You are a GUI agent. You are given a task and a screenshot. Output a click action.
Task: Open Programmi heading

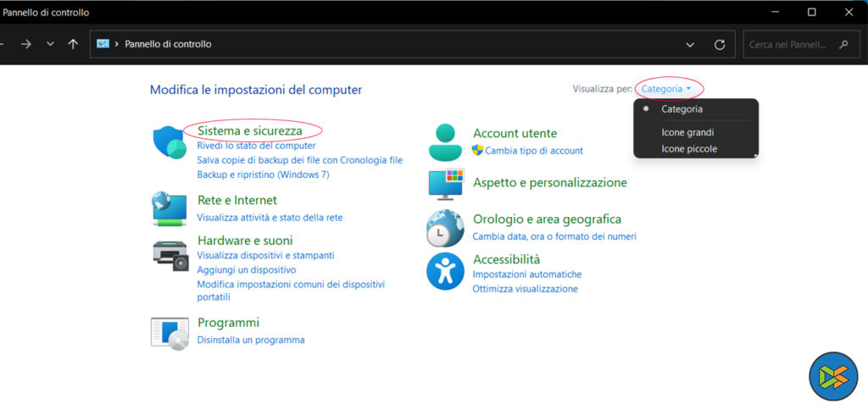(228, 323)
